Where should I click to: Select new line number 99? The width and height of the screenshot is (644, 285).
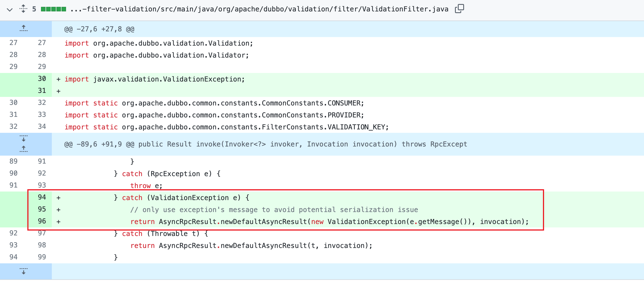(42, 257)
